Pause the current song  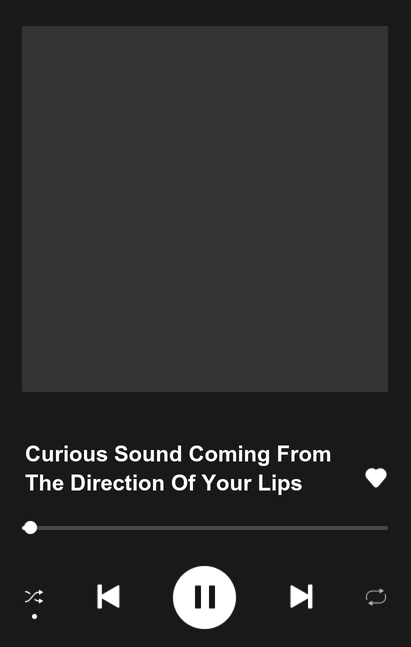click(204, 597)
